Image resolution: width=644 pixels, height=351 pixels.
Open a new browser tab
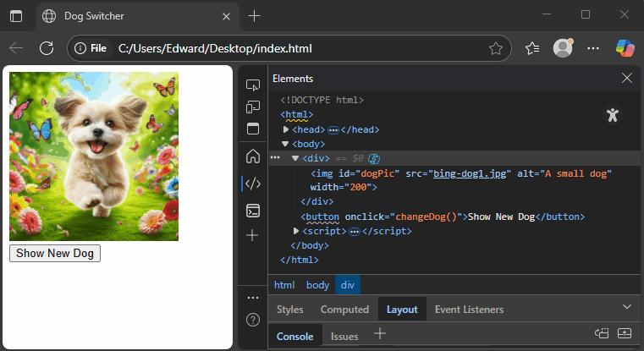coord(254,16)
